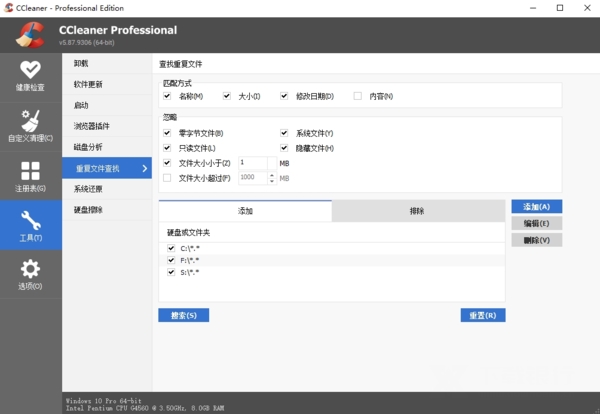Select 重复文件查找 duplicate finder
This screenshot has height=414, width=600.
point(107,168)
